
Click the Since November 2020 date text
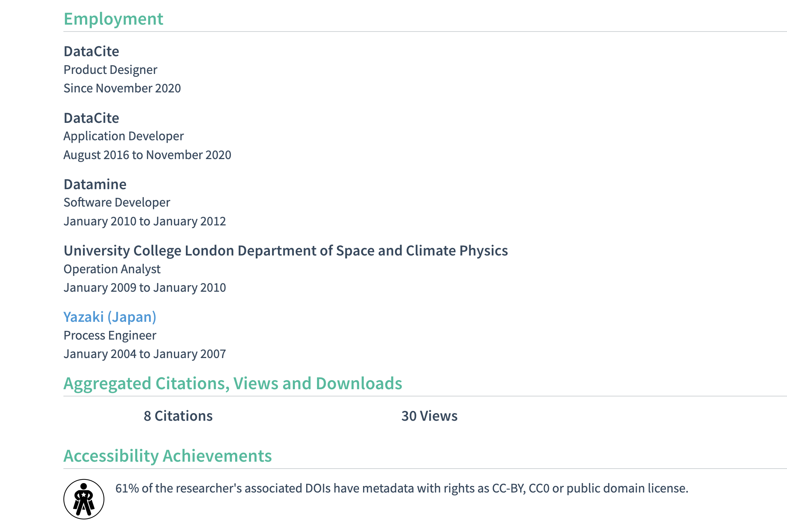pyautogui.click(x=122, y=88)
